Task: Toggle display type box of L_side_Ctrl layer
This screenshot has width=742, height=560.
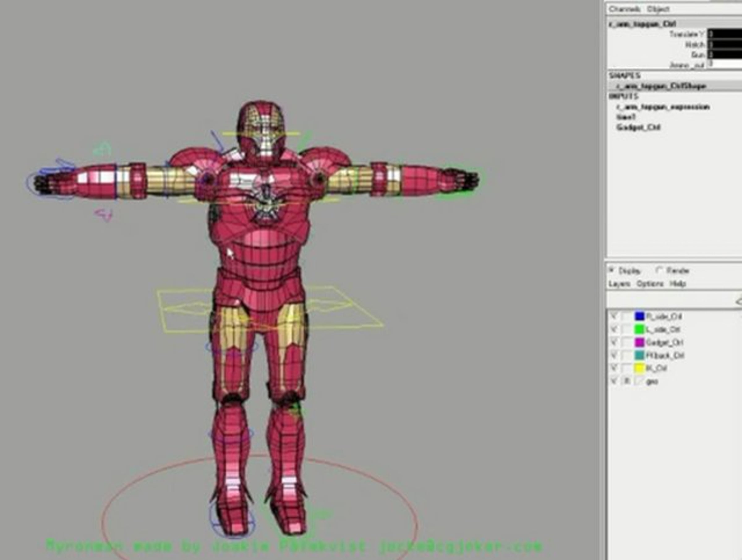Action: 626,330
